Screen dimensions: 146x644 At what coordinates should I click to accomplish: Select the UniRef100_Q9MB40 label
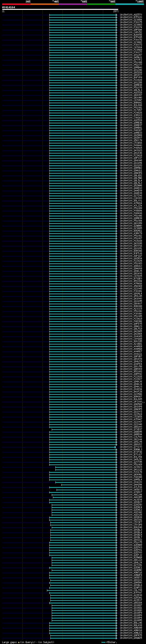click(131, 67)
